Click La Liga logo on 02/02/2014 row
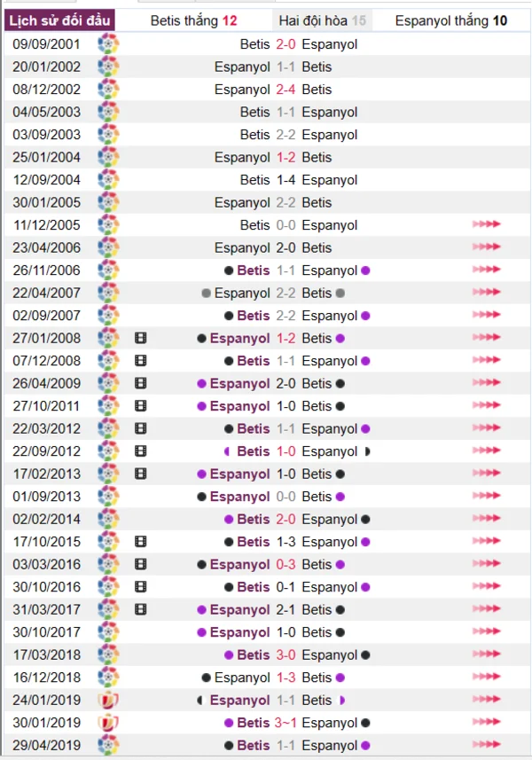Screen dimensions: 532x760 [x=108, y=519]
